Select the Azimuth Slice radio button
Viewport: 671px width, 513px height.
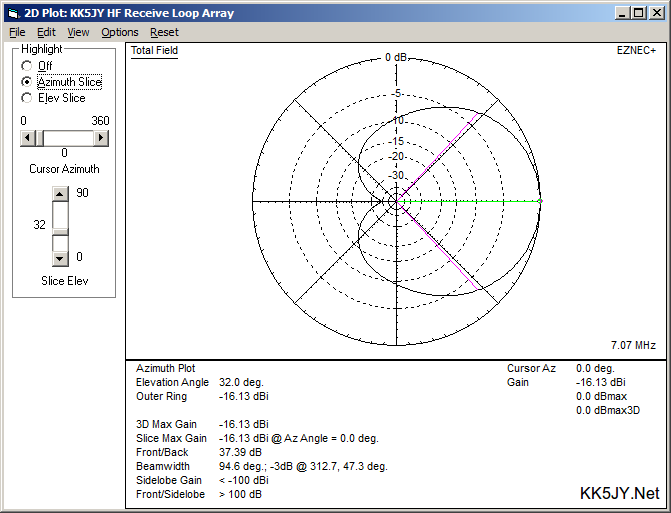pos(27,82)
